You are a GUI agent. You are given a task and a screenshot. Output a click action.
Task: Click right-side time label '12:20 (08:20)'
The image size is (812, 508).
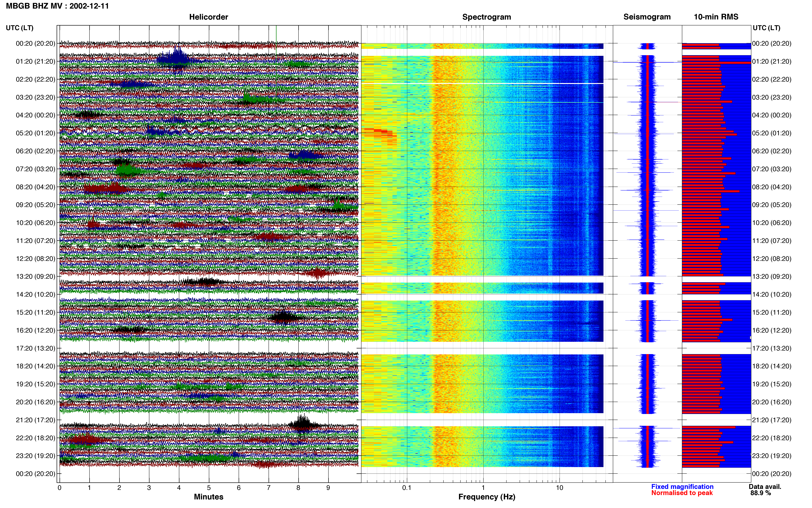[x=772, y=259]
